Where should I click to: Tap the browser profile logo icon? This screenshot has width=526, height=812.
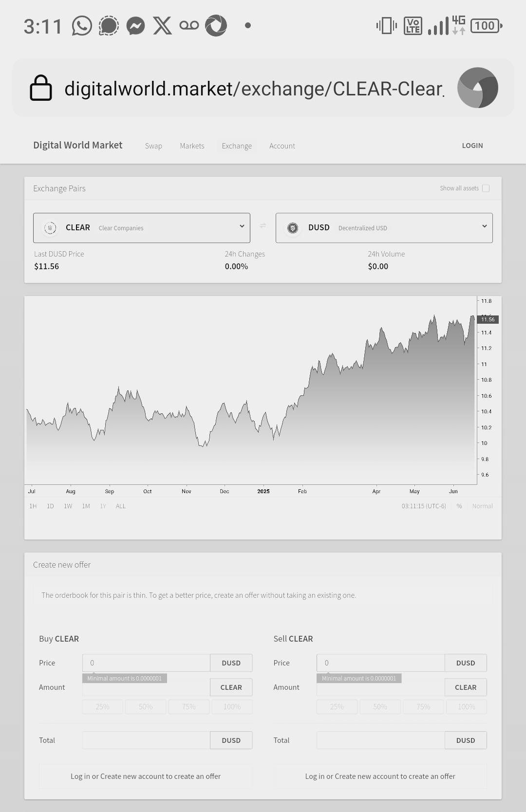(x=477, y=88)
